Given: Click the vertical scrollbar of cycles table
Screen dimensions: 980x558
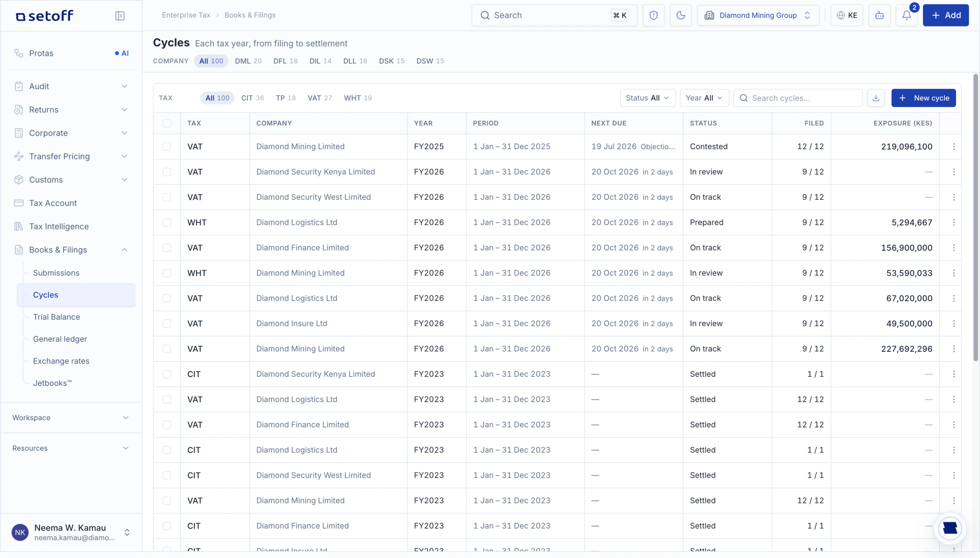Looking at the screenshot, I should tap(975, 218).
